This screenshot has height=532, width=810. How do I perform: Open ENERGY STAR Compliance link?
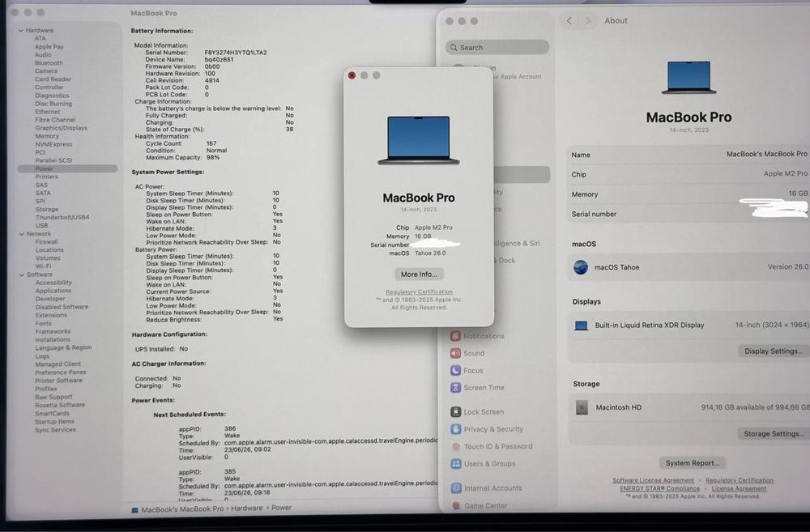[659, 488]
